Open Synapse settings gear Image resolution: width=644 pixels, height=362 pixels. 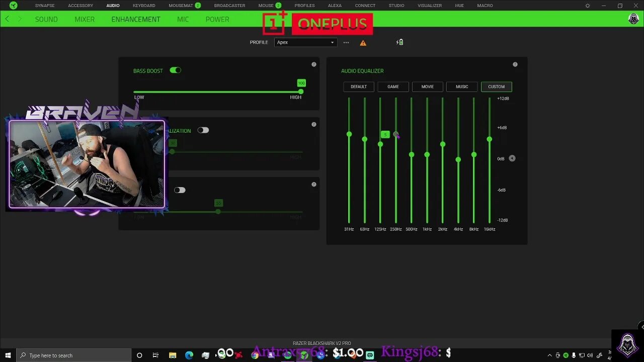(x=587, y=6)
